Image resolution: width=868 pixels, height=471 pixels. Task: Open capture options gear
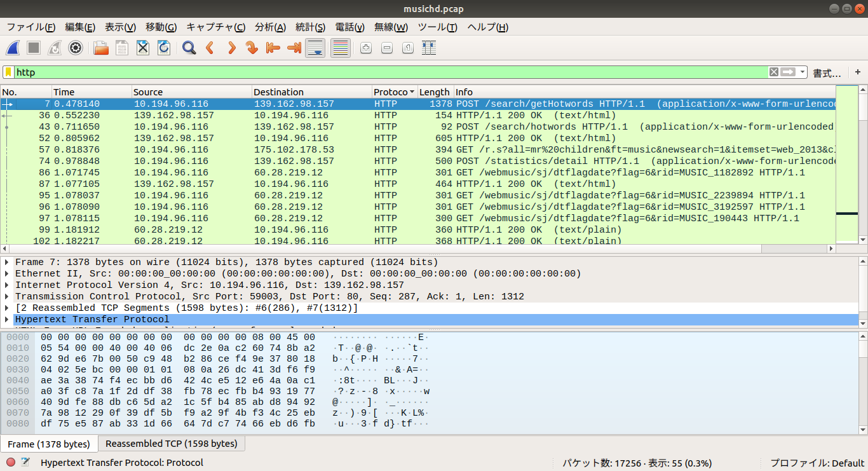[76, 48]
